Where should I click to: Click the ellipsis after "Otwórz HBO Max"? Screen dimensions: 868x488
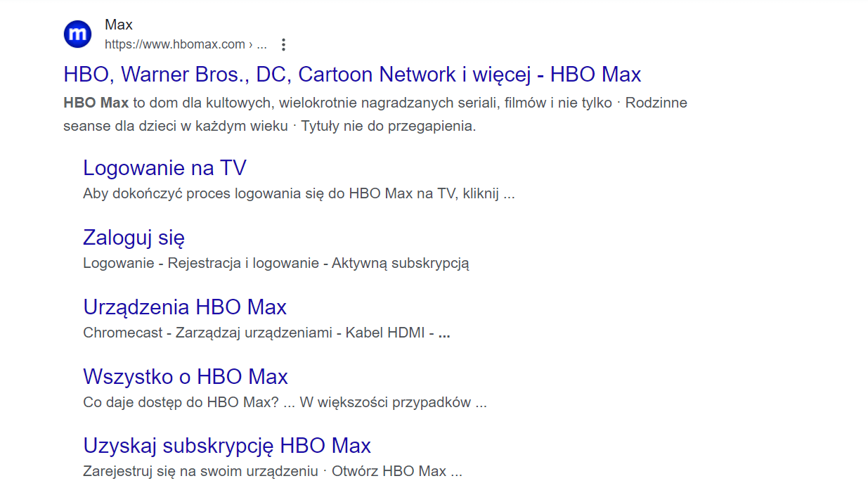tap(458, 472)
